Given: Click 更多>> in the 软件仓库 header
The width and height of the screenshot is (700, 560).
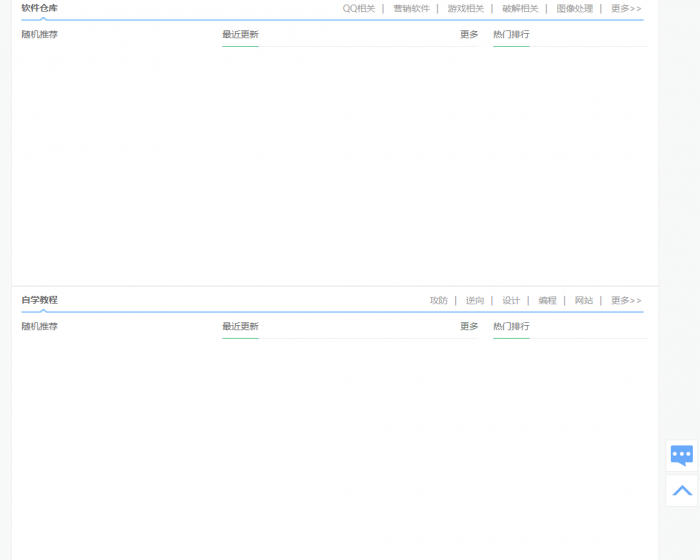Looking at the screenshot, I should point(626,9).
